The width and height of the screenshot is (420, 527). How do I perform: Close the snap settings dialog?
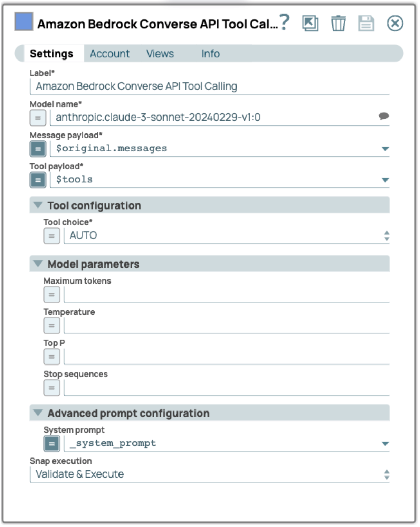click(395, 24)
